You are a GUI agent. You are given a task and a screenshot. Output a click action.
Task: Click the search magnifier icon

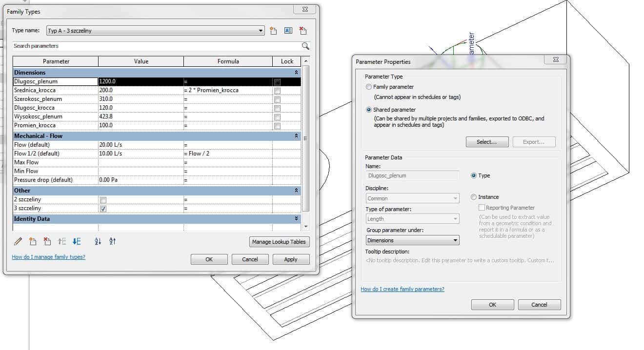(305, 46)
